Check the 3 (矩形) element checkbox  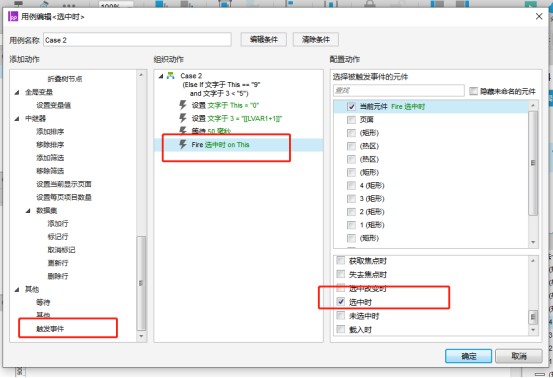[x=351, y=199]
